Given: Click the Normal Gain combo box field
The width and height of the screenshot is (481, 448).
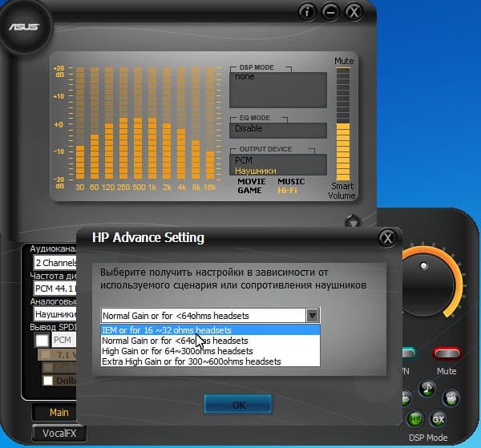Looking at the screenshot, I should point(210,316).
